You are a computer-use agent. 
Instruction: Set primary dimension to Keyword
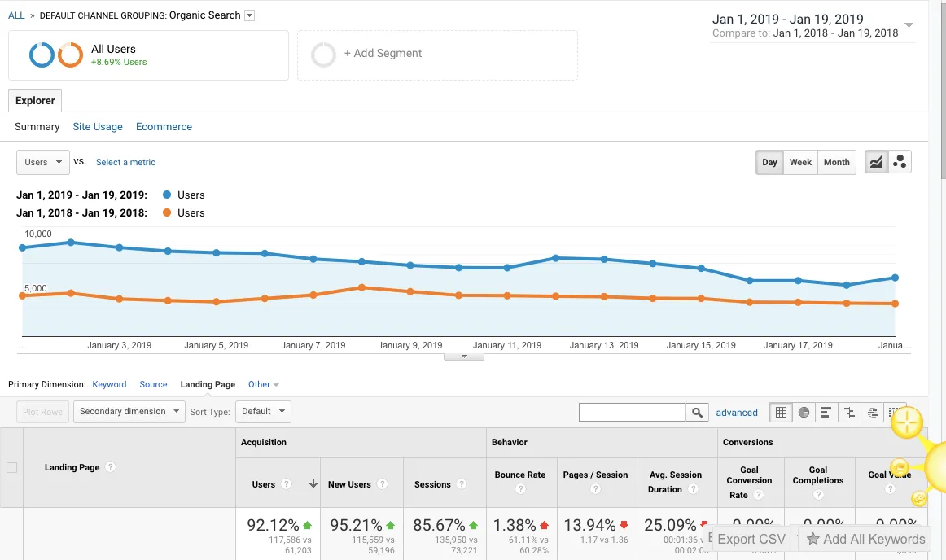tap(109, 384)
